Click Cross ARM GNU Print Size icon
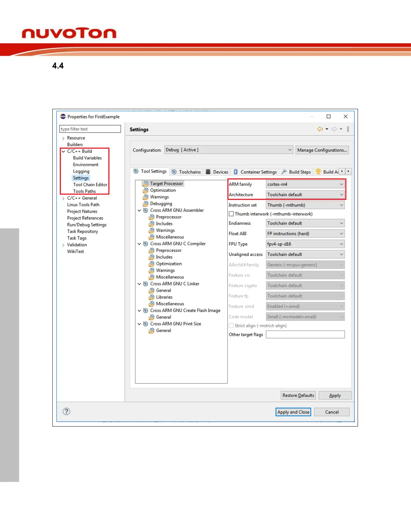 point(146,324)
